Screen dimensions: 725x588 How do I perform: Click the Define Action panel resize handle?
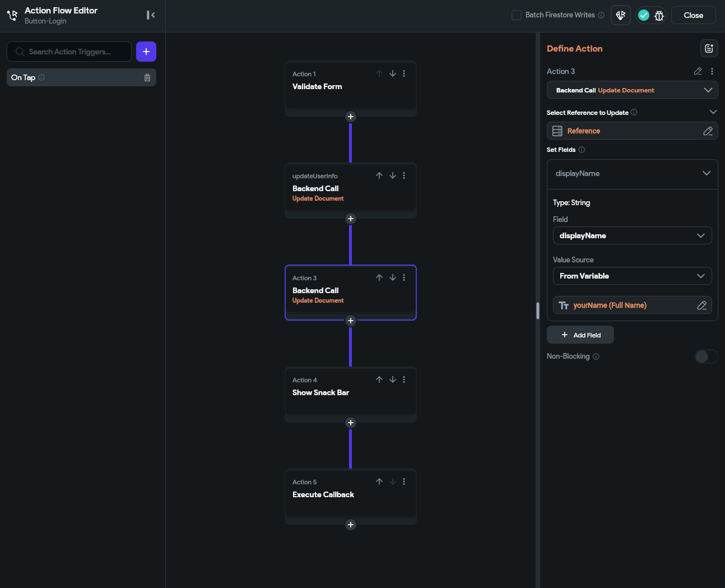pyautogui.click(x=537, y=311)
